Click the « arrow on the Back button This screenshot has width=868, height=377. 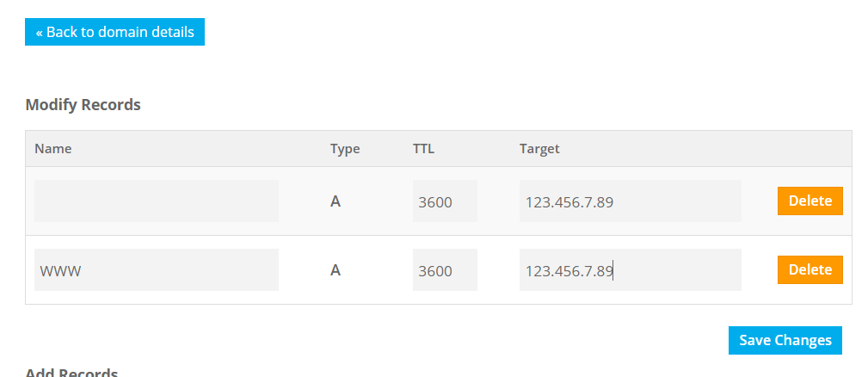[x=40, y=33]
